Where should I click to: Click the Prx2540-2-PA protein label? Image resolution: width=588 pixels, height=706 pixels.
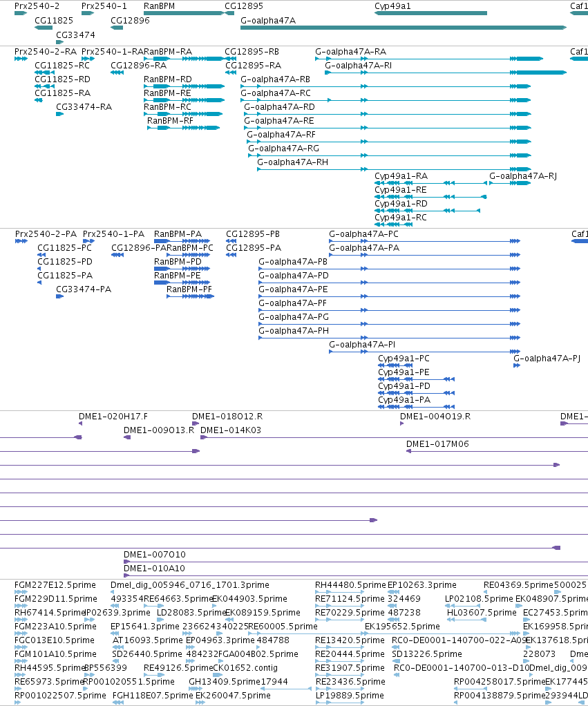click(x=46, y=234)
